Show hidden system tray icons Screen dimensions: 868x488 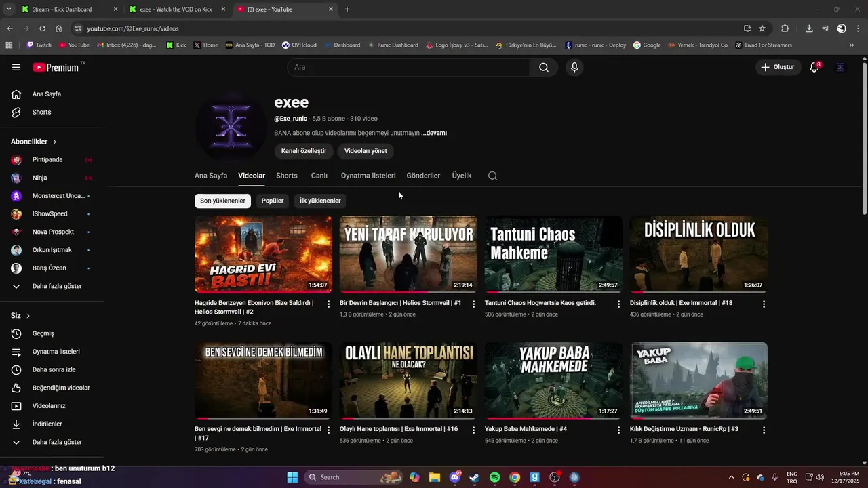[731, 477]
